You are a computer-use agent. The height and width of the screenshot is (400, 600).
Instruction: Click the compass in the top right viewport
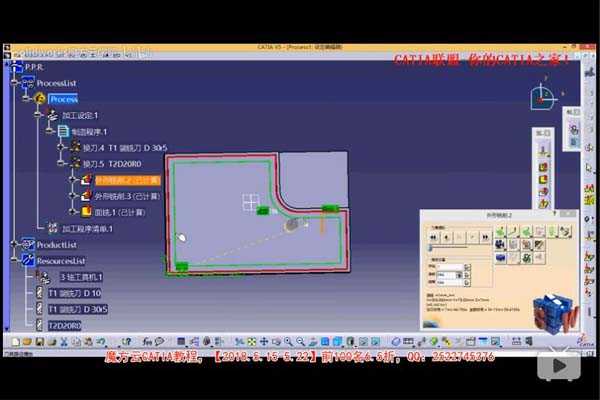542,97
